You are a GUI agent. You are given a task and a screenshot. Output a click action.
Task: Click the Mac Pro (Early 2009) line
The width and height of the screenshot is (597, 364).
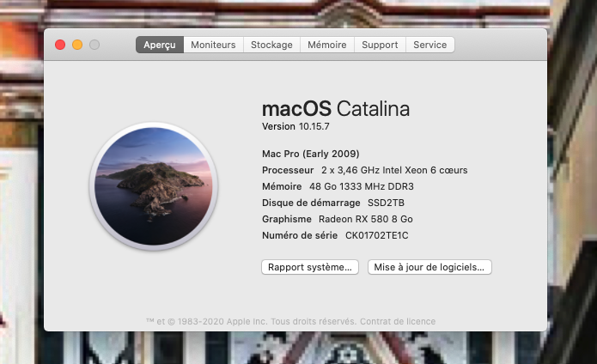(311, 154)
